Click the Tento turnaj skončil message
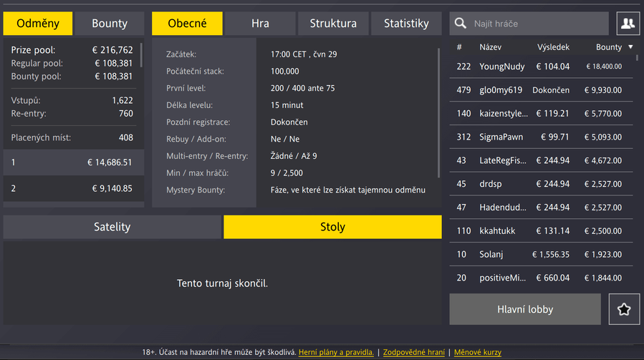The width and height of the screenshot is (644, 360). pyautogui.click(x=222, y=283)
